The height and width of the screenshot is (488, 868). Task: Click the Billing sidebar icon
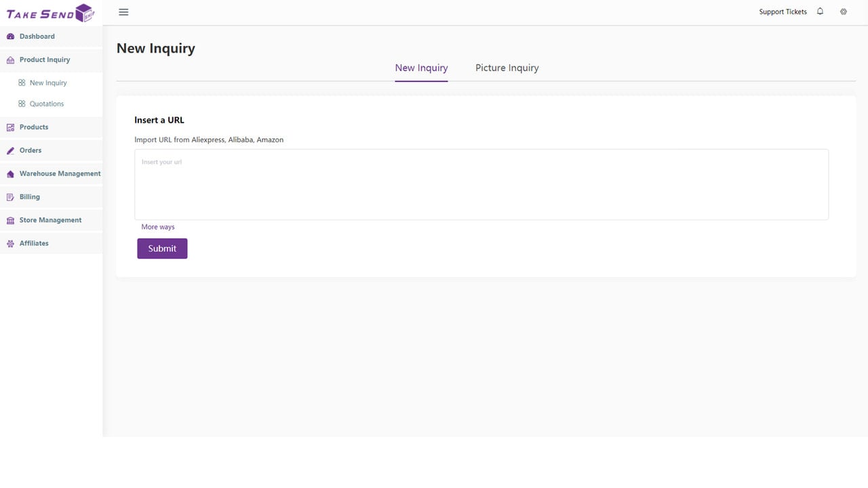click(x=10, y=197)
